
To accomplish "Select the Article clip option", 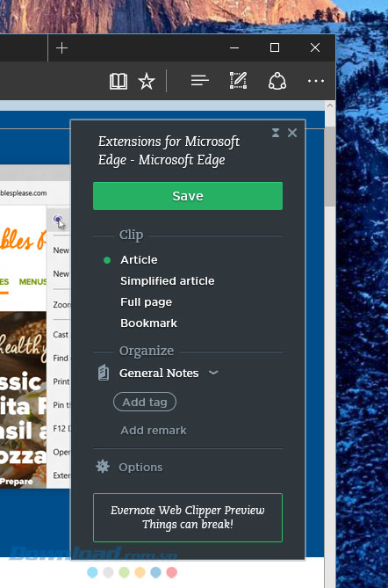I will [x=139, y=260].
